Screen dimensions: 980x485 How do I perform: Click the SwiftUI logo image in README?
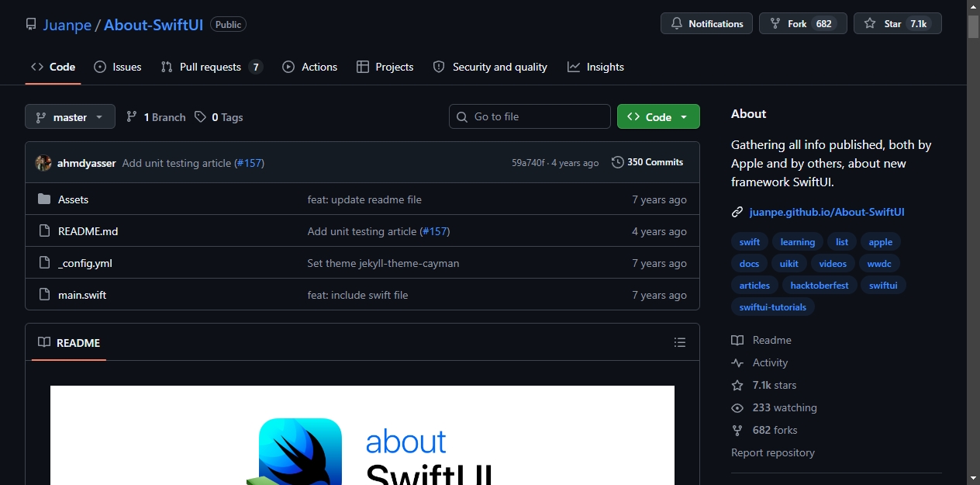pyautogui.click(x=362, y=435)
